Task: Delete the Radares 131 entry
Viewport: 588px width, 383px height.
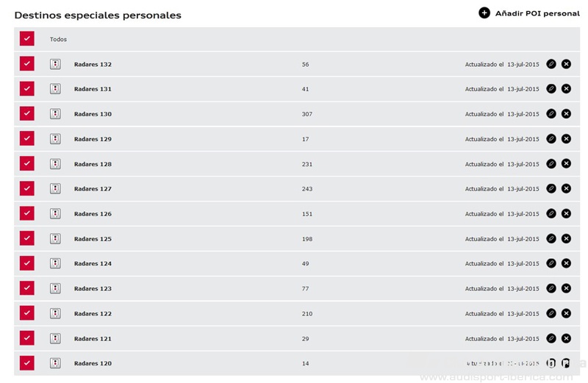Action: [566, 88]
